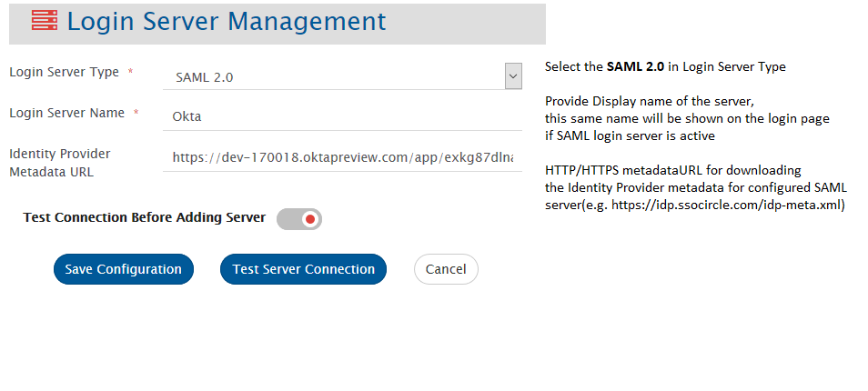Screen dimensions: 868x391
Task: Click the SAML 2.0 selected value
Action: pos(205,77)
